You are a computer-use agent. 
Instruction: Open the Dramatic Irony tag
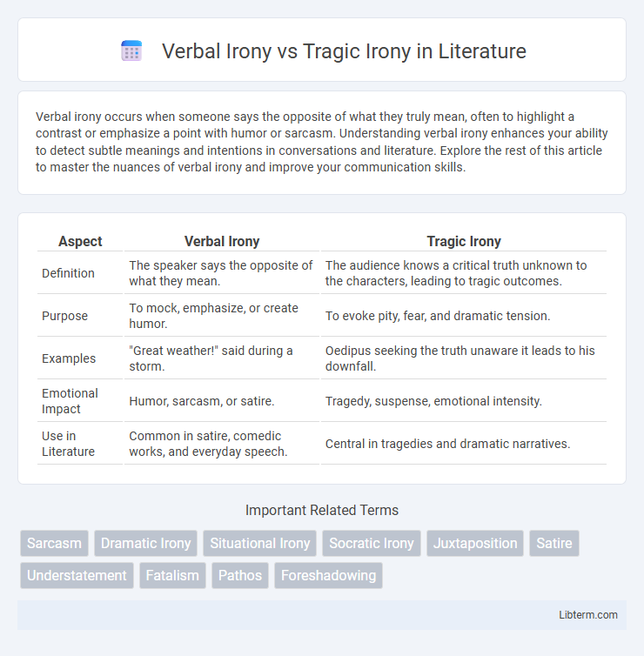[x=145, y=543]
